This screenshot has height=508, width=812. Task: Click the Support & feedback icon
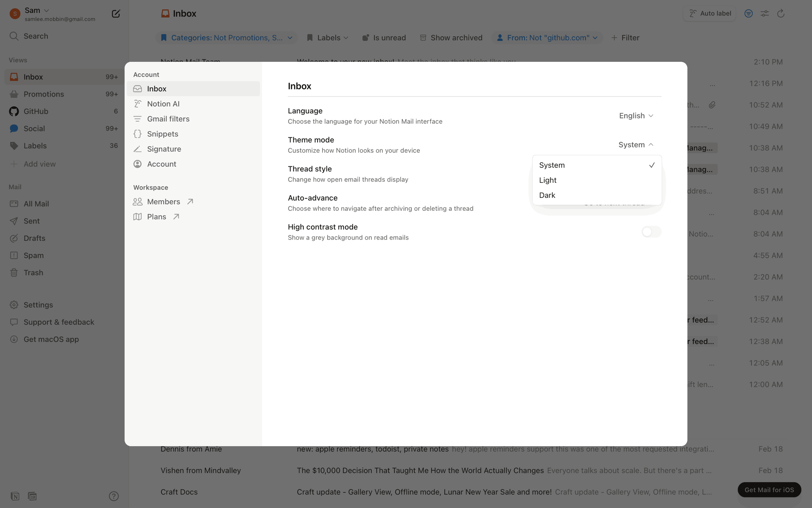click(x=14, y=322)
